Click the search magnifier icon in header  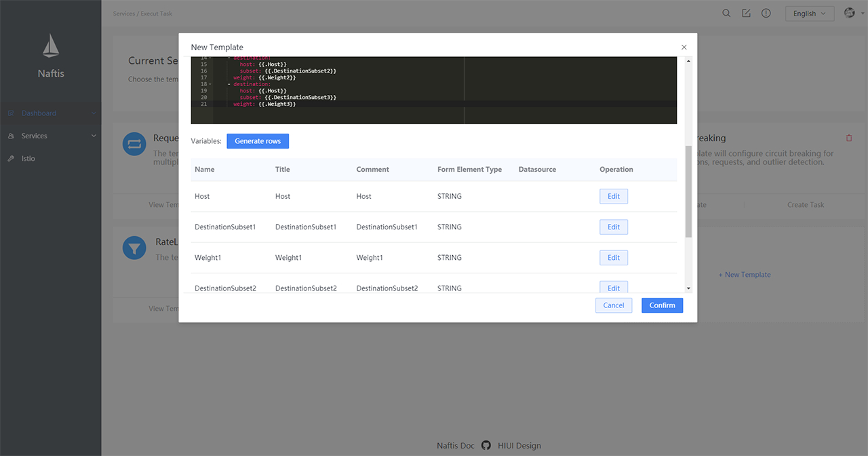[x=726, y=14]
